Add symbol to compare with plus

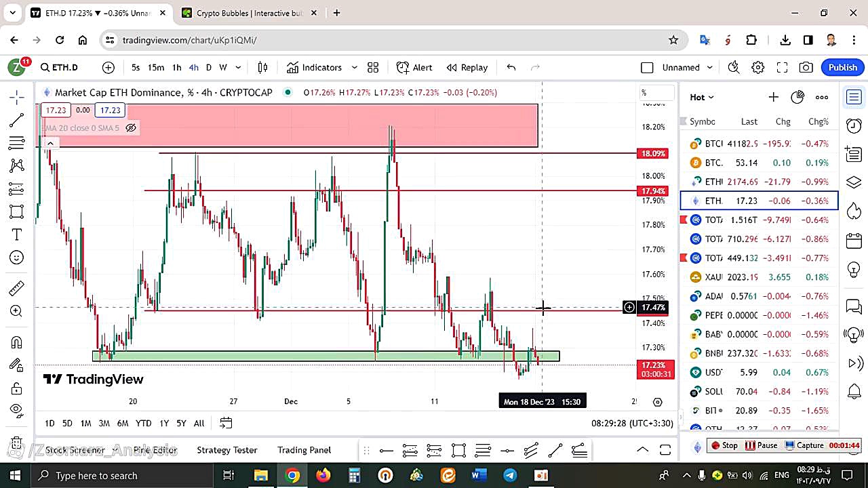(x=108, y=67)
